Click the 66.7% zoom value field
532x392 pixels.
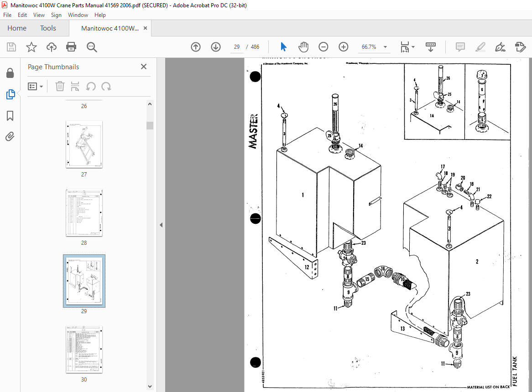(x=369, y=47)
